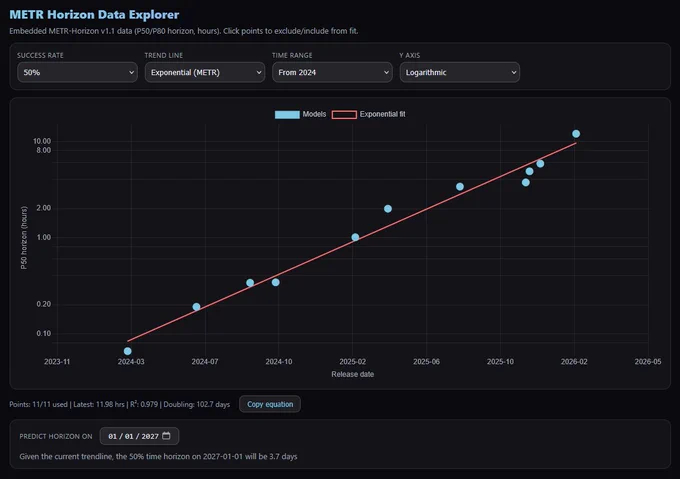This screenshot has width=680, height=479.
Task: Click the SUCCESS RATE field label
Action: point(40,55)
